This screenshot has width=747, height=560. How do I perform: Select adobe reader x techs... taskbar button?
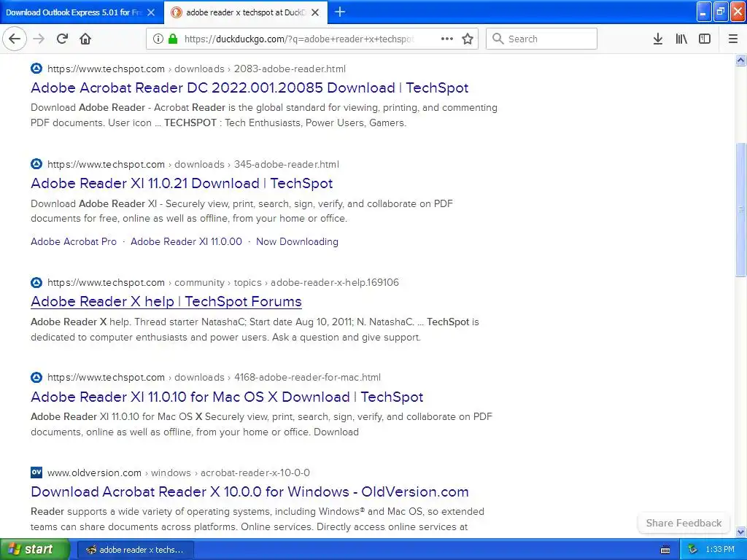[135, 550]
